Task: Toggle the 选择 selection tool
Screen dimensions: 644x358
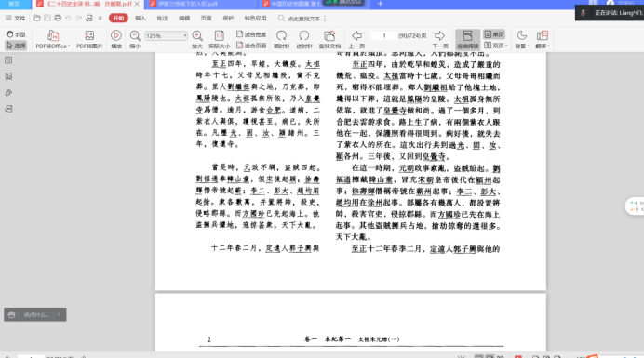Action: (16, 46)
